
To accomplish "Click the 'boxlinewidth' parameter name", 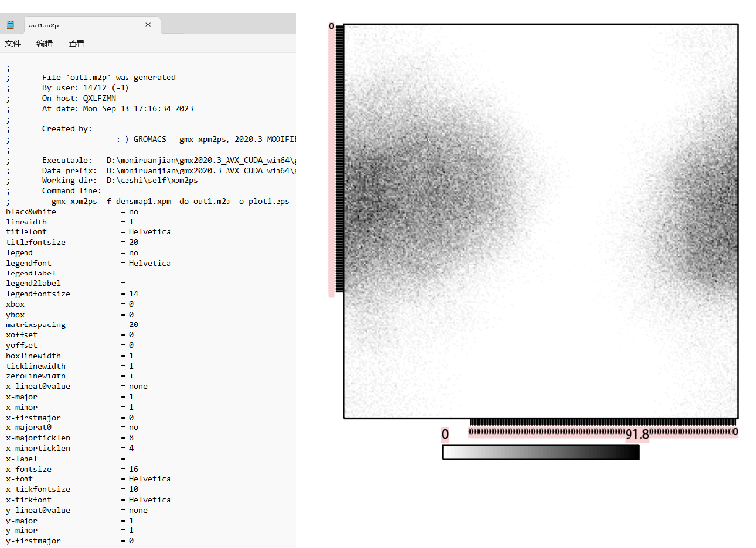I will 32,356.
